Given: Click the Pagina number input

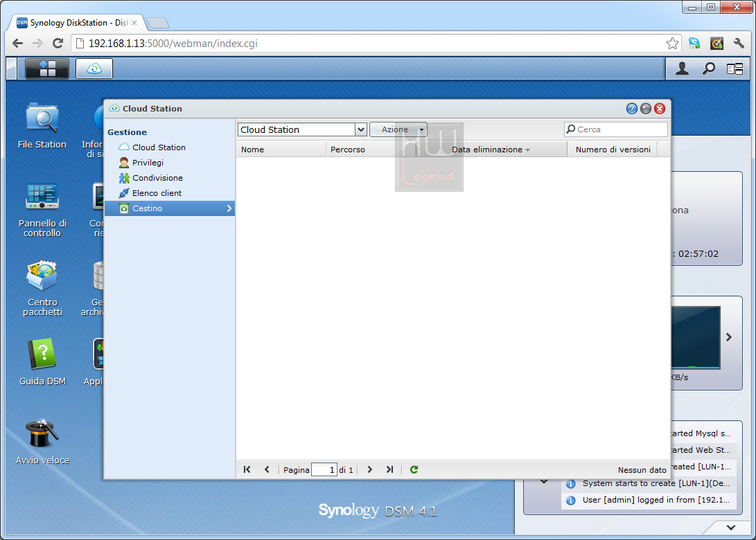Looking at the screenshot, I should [324, 469].
